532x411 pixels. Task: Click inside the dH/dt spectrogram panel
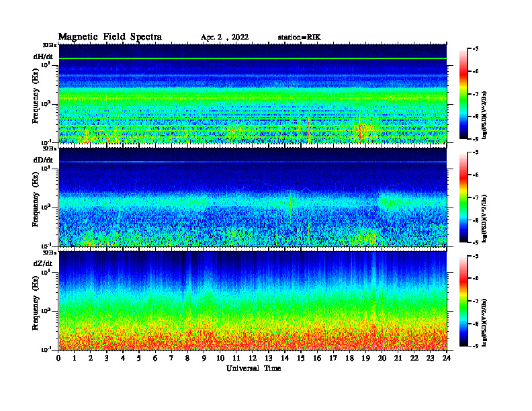click(x=253, y=93)
